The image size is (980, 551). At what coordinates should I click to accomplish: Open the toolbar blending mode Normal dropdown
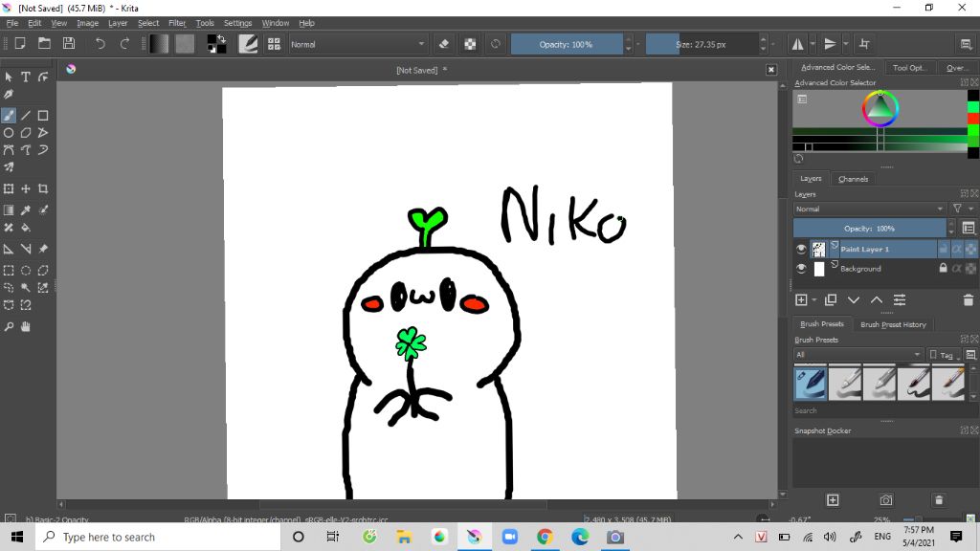point(358,44)
